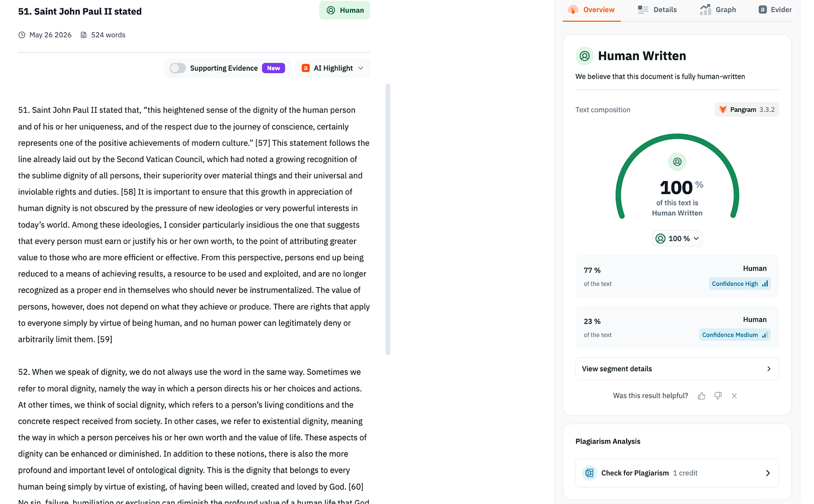This screenshot has height=504, width=814.
Task: Click the thumbs up feedback icon
Action: click(x=702, y=396)
